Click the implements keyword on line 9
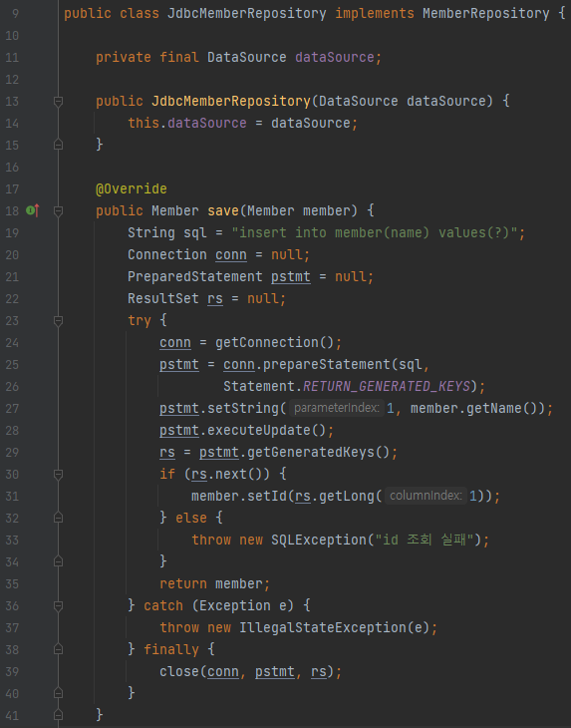Viewport: 571px width, 728px height. (375, 14)
